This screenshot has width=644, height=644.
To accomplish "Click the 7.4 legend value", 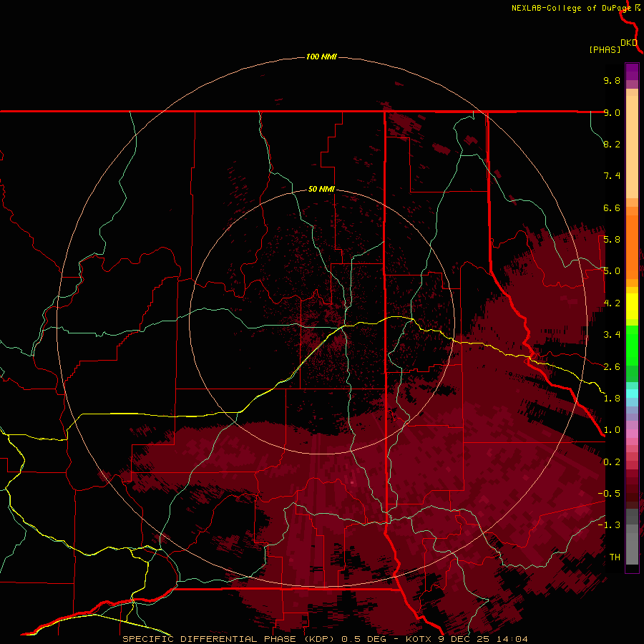I will point(612,176).
